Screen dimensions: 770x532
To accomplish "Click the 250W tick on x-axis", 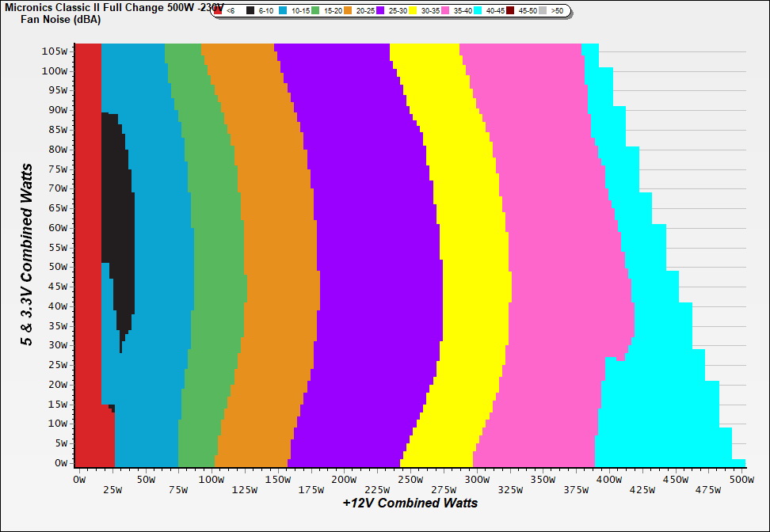I will pyautogui.click(x=410, y=480).
